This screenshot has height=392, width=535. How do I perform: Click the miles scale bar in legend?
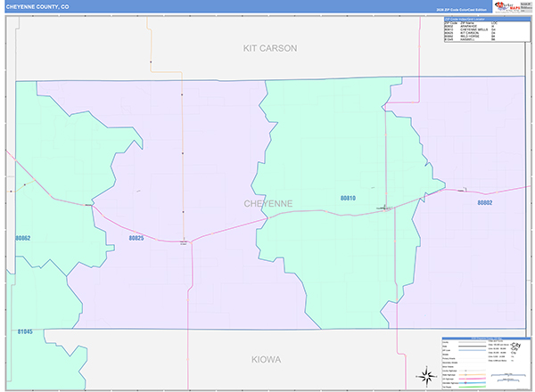508,375
